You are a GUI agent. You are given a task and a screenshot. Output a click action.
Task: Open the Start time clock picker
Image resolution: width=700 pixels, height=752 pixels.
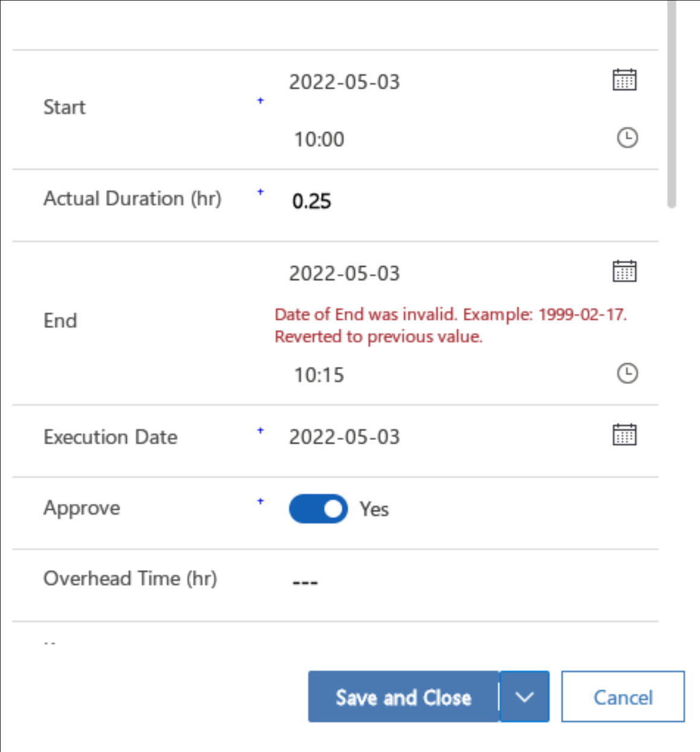pyautogui.click(x=626, y=138)
